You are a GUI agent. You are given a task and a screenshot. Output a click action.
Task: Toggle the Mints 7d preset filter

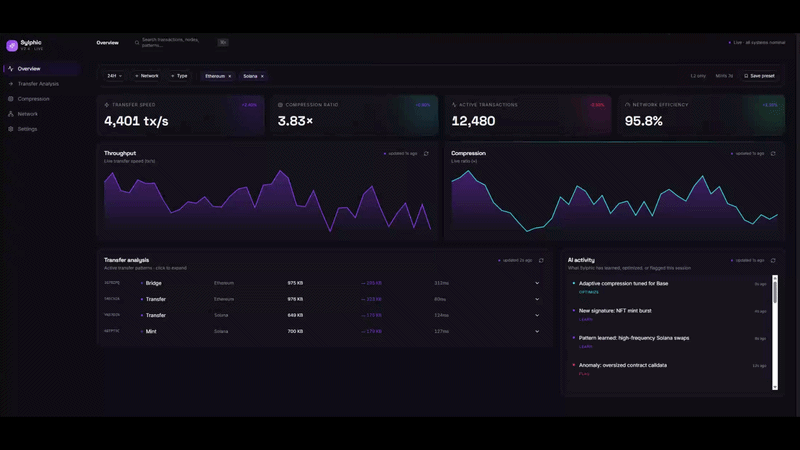tap(724, 76)
